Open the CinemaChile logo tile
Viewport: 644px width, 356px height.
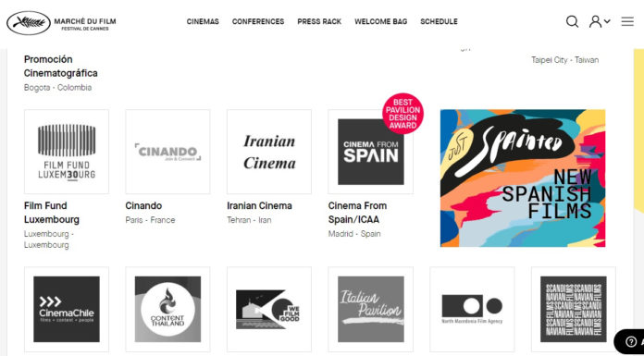pyautogui.click(x=67, y=309)
